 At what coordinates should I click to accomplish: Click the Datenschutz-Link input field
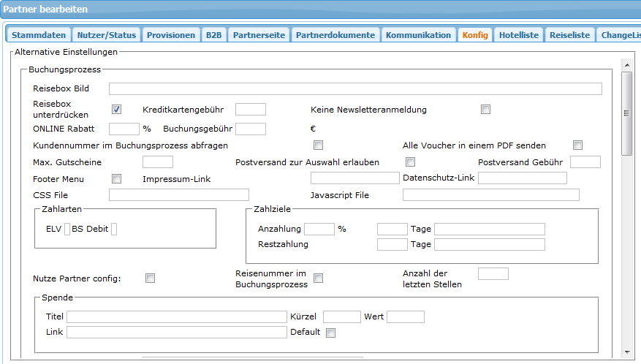pos(522,178)
